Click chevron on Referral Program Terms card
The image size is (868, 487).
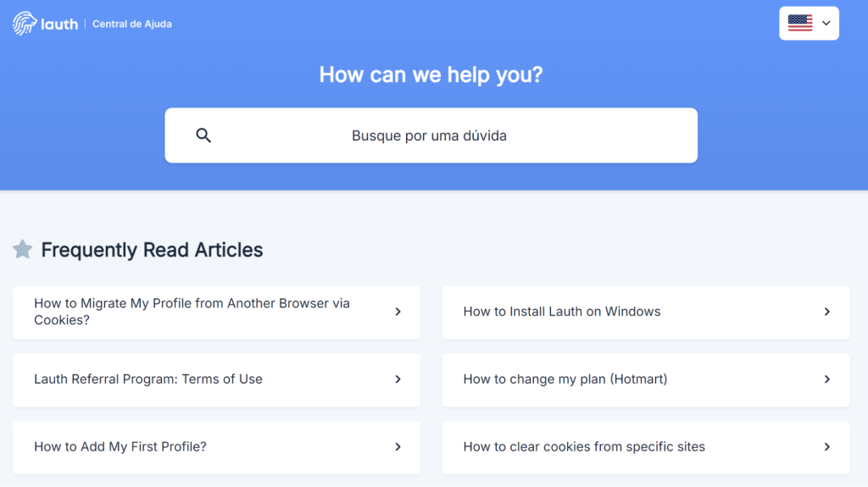[x=398, y=379]
